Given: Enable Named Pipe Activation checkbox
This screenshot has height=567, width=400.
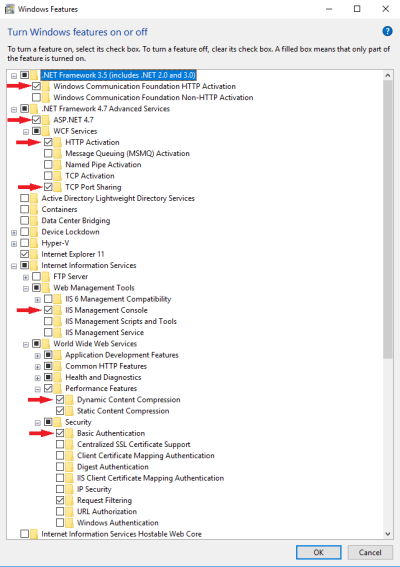Looking at the screenshot, I should click(48, 165).
